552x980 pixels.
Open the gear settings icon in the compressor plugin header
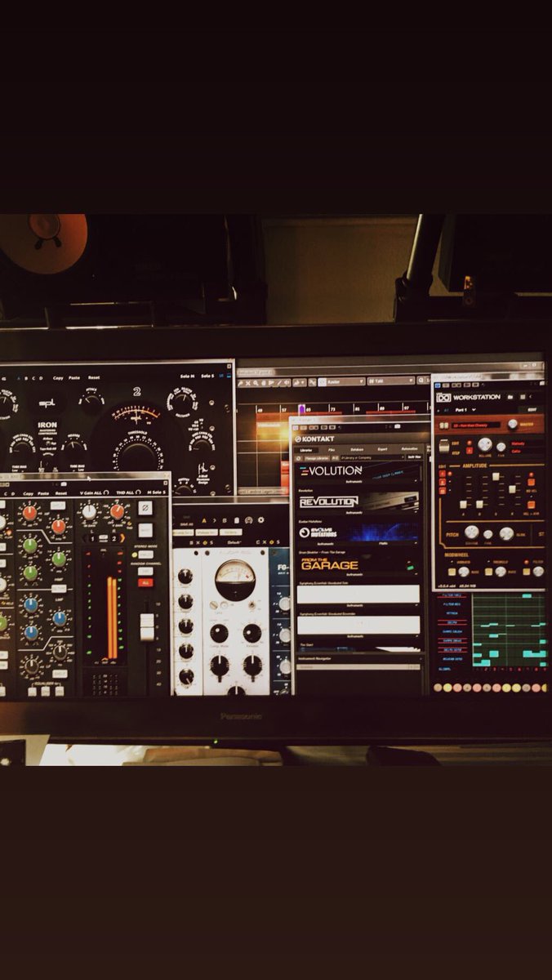click(260, 520)
